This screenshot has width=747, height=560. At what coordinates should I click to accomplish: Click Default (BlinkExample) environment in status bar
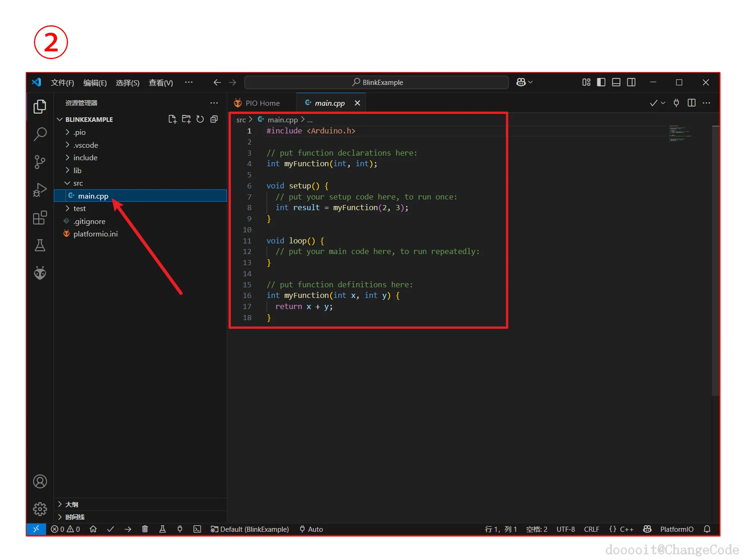(x=250, y=529)
